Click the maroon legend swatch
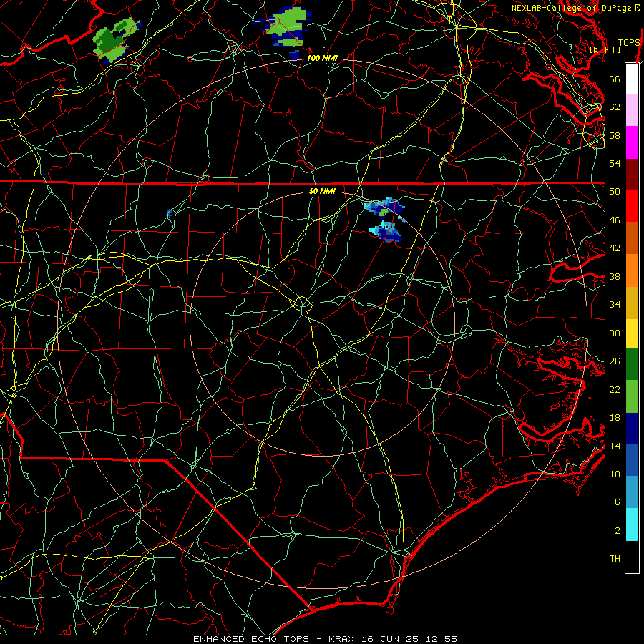 [632, 175]
